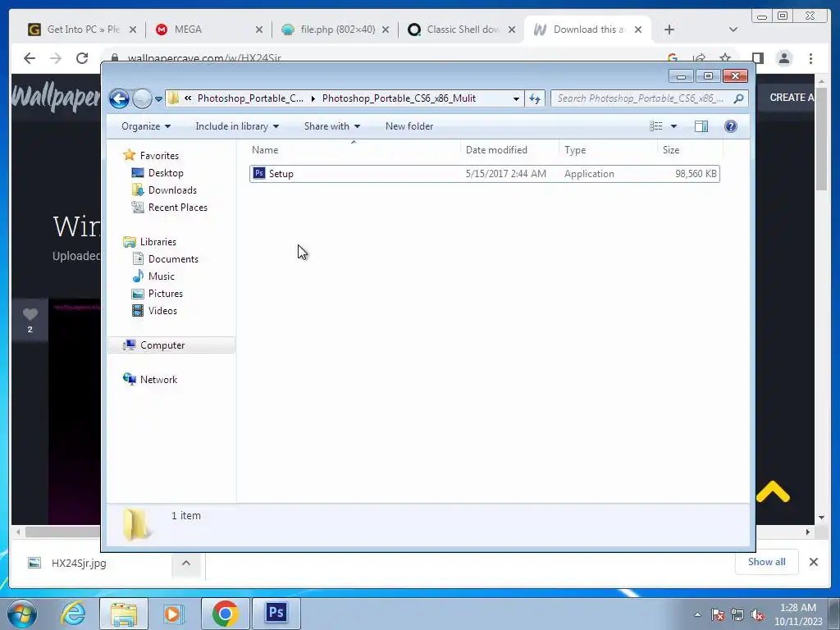Open Downloads in navigation pane

(x=172, y=190)
